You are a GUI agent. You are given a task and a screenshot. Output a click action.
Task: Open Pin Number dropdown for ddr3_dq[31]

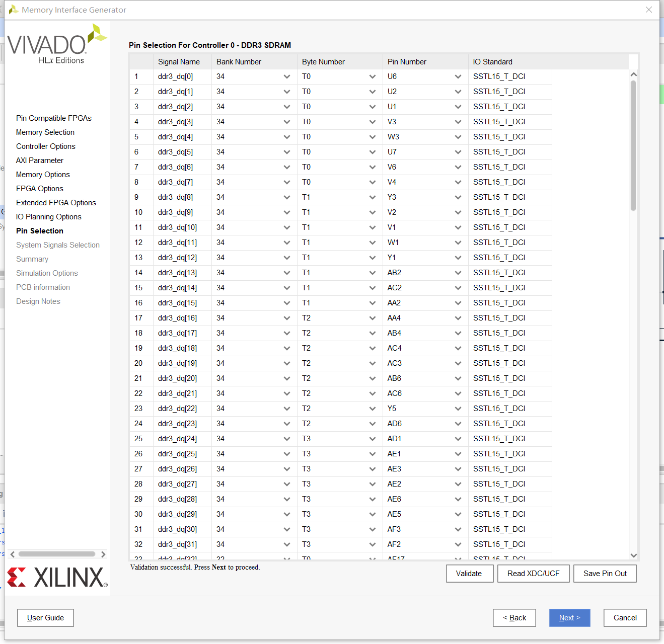point(458,544)
